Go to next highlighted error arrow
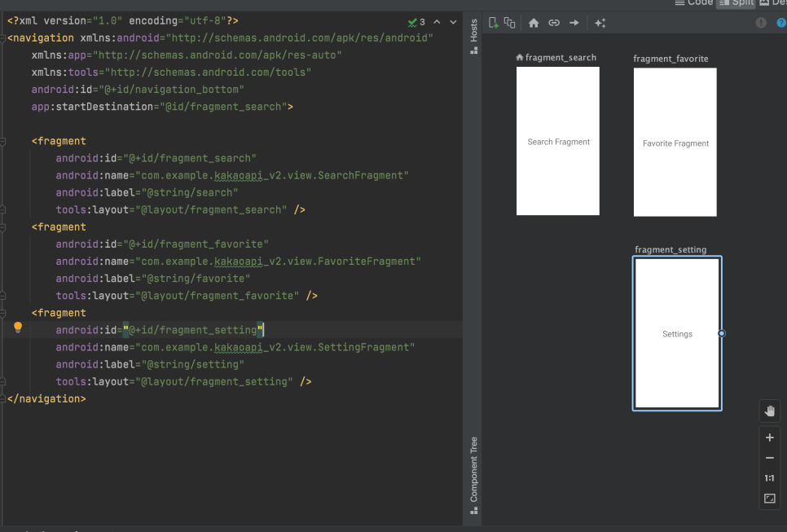The image size is (787, 532). (453, 22)
